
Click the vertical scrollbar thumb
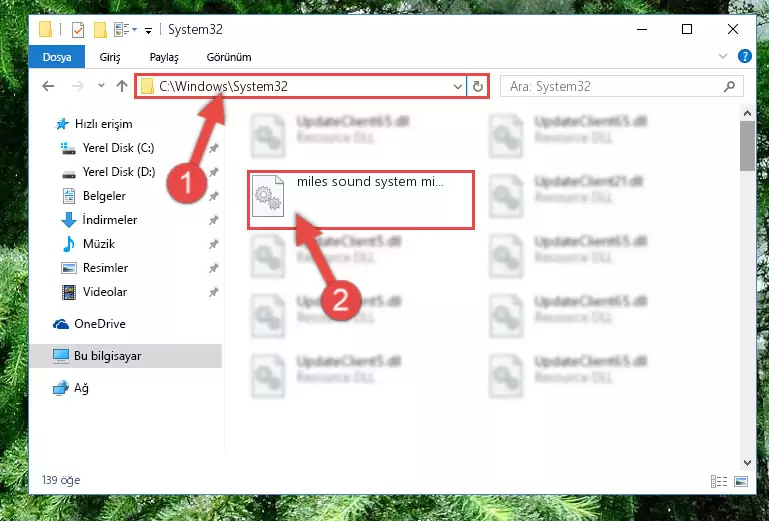tap(747, 146)
